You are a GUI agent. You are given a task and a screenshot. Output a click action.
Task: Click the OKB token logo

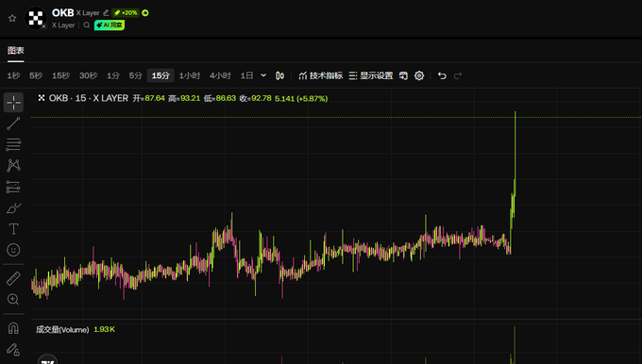coord(36,18)
